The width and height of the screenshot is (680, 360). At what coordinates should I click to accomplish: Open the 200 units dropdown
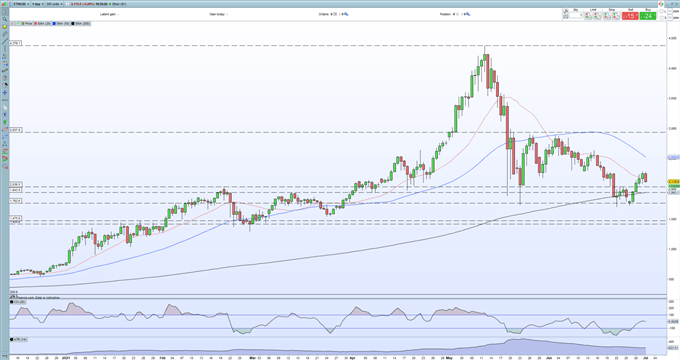[54, 4]
